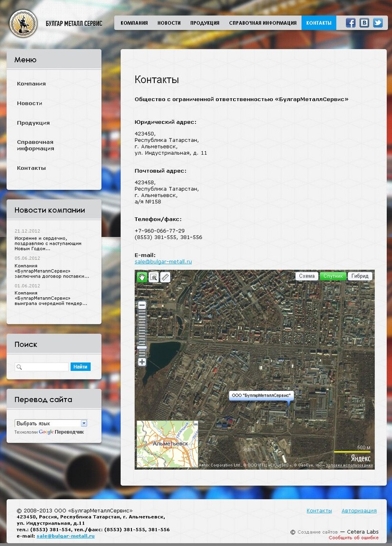Image resolution: width=392 pixels, height=546 pixels.
Task: Open Продукция in the top navigation
Action: (205, 23)
